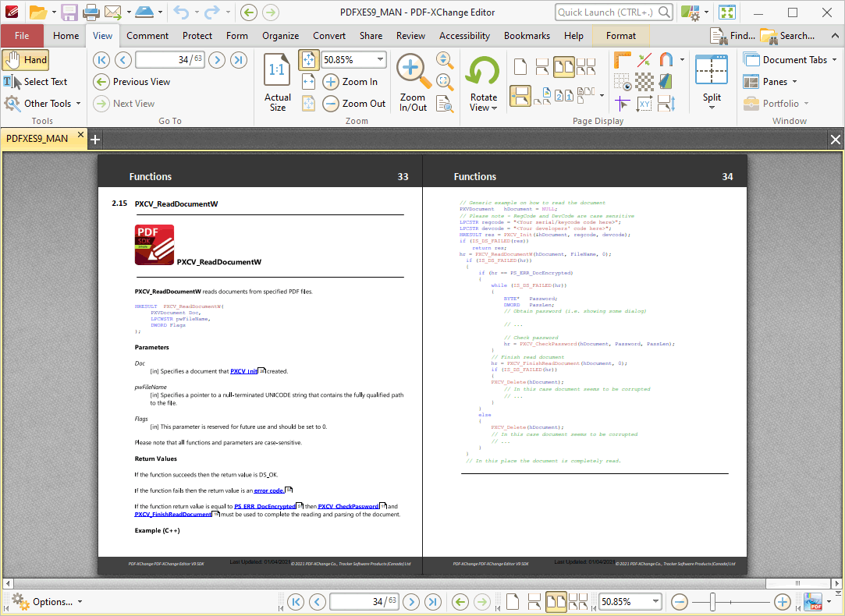Click the Print icon in quick toolbar
Screen dimensions: 845x616
[x=91, y=12]
